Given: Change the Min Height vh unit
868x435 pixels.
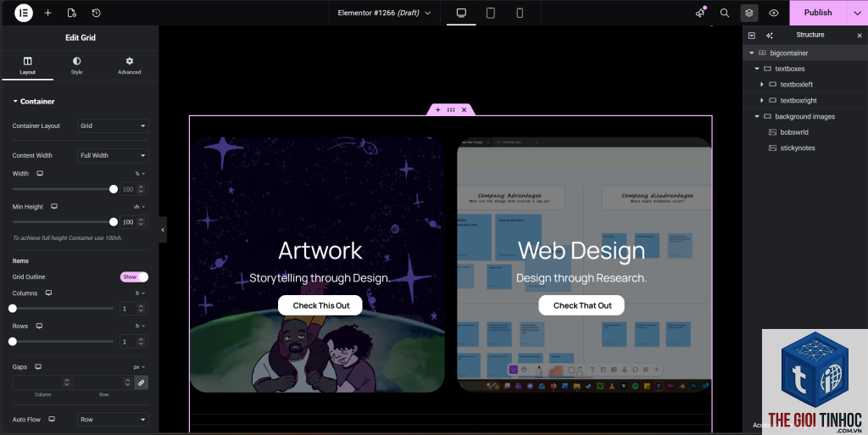Looking at the screenshot, I should [x=139, y=206].
